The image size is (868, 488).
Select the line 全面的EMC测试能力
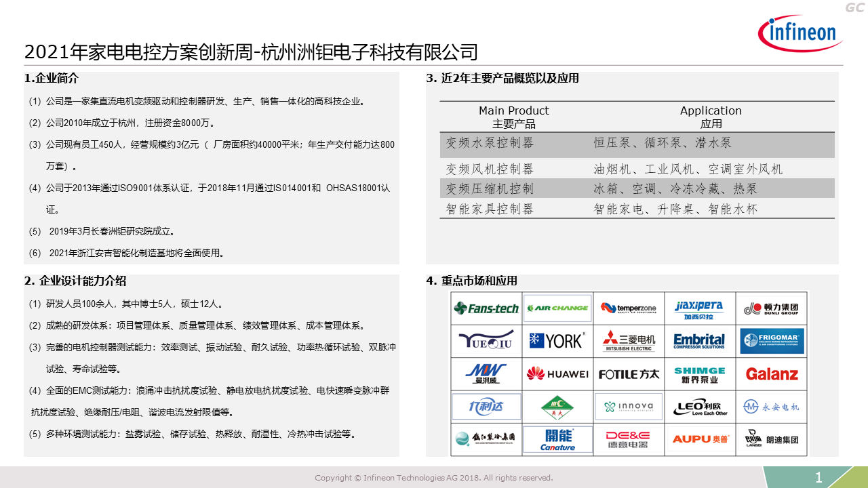click(209, 401)
